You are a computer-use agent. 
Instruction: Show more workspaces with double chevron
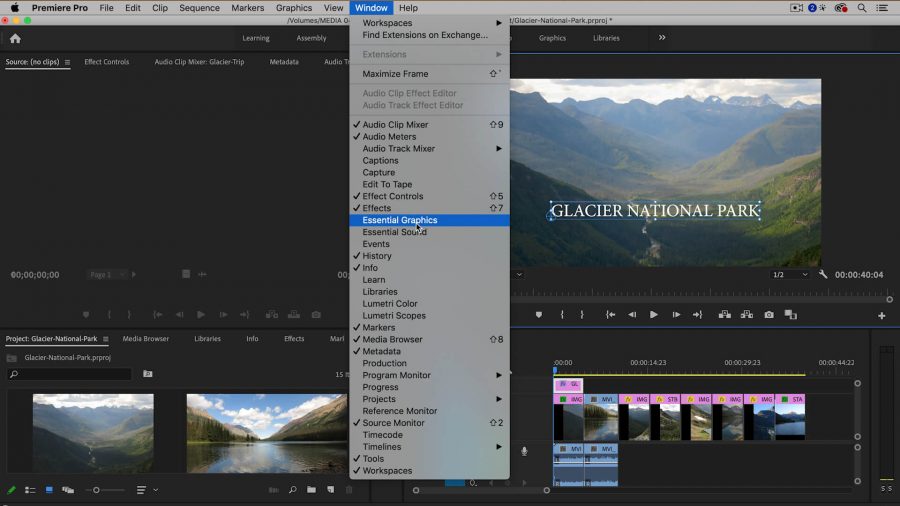point(662,38)
